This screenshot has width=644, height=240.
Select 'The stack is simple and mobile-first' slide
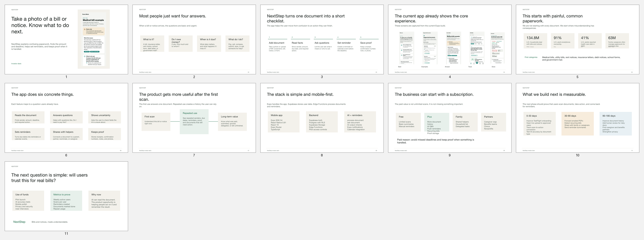click(x=322, y=118)
